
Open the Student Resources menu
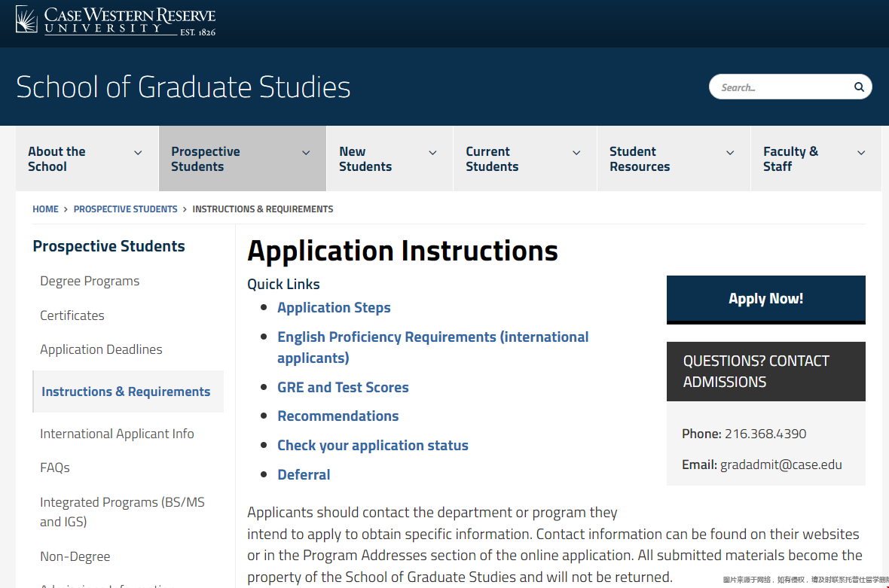pyautogui.click(x=674, y=159)
